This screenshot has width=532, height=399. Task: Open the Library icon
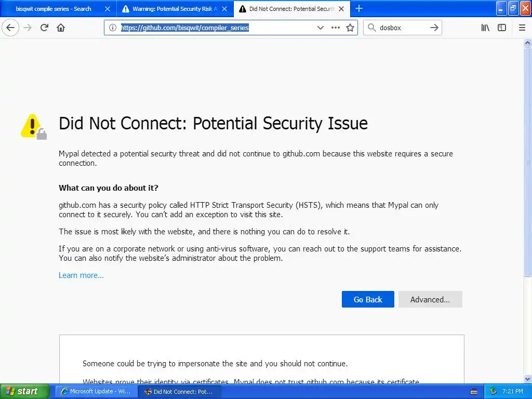[485, 28]
